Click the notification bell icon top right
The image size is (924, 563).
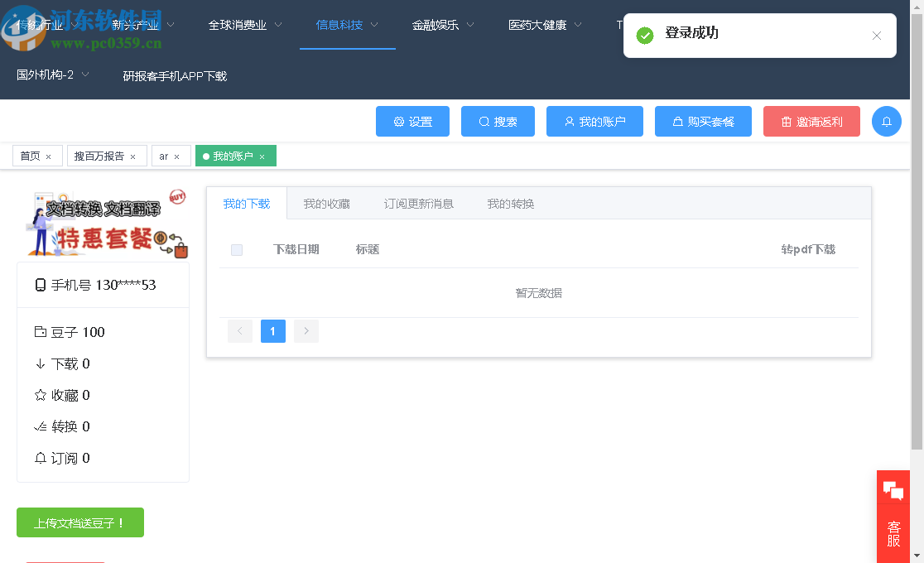click(x=886, y=121)
